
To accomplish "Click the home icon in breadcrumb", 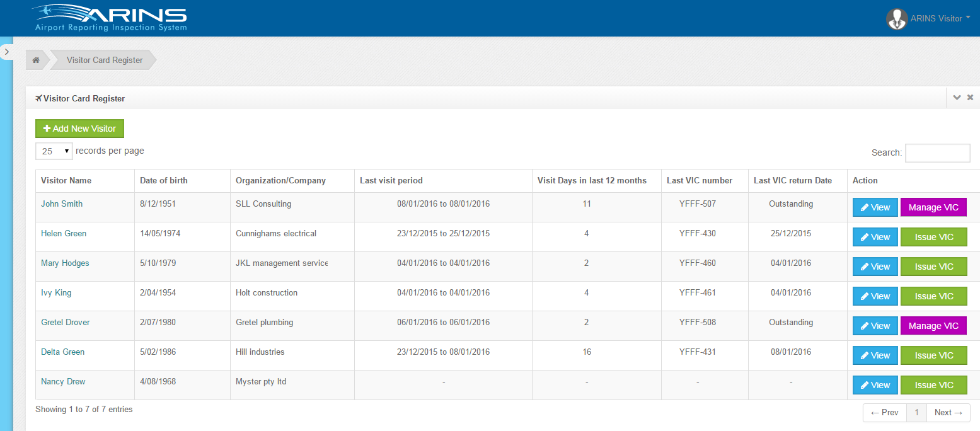I will [x=37, y=60].
